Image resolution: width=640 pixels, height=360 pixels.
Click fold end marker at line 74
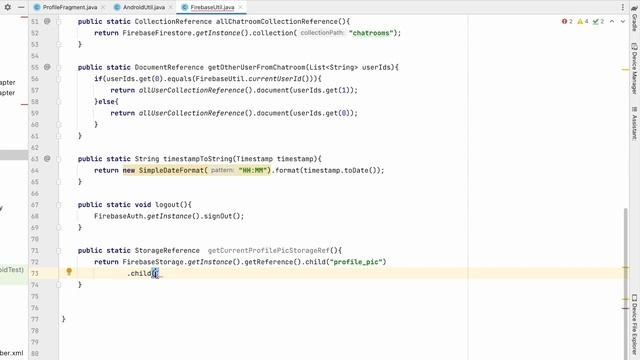[x=59, y=284]
